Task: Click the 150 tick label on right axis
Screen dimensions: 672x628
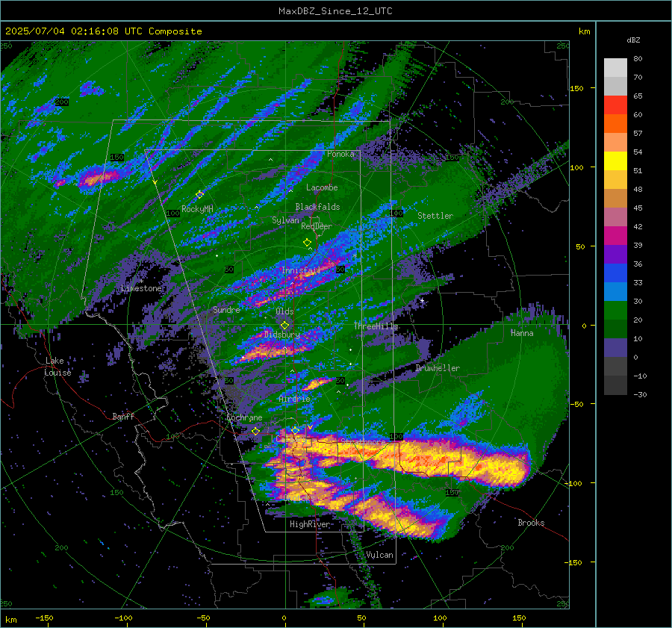Action: 576,88
